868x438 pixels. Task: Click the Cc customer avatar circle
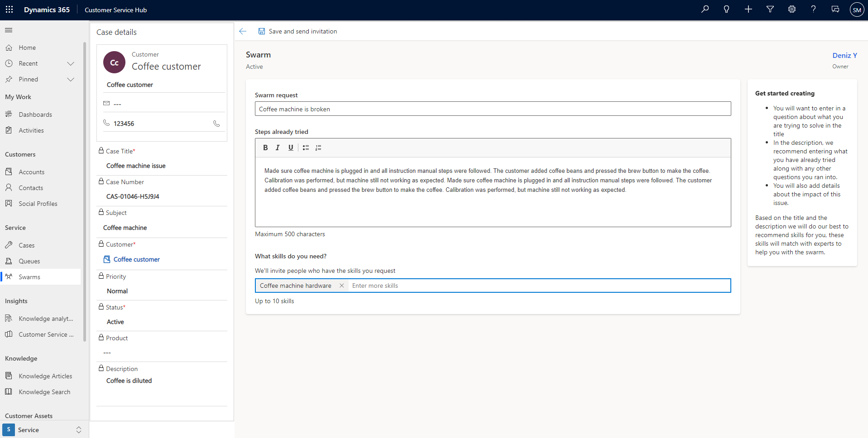tap(114, 62)
